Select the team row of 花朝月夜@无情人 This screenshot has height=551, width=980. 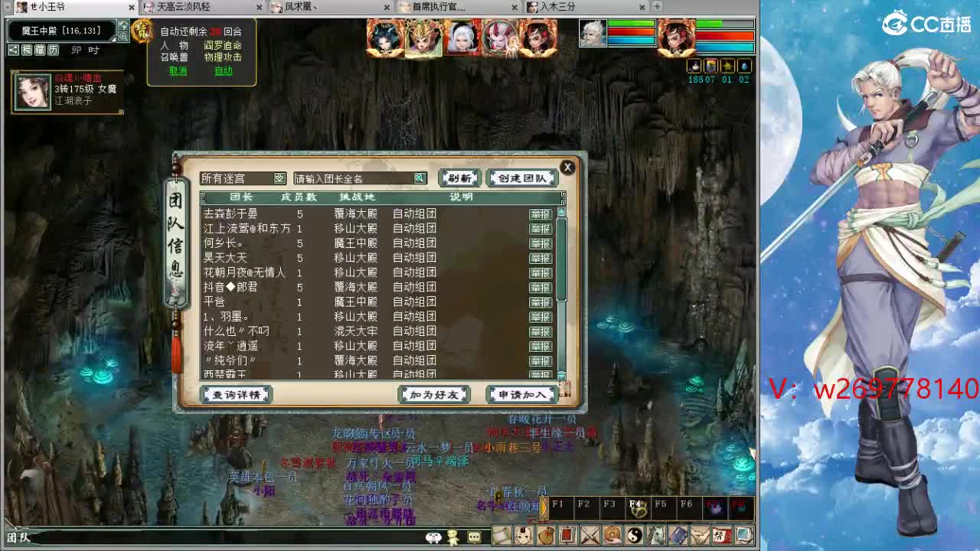(378, 272)
